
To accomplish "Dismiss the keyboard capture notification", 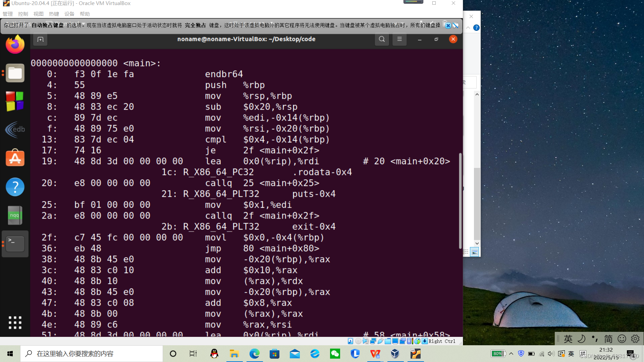I will (x=448, y=25).
